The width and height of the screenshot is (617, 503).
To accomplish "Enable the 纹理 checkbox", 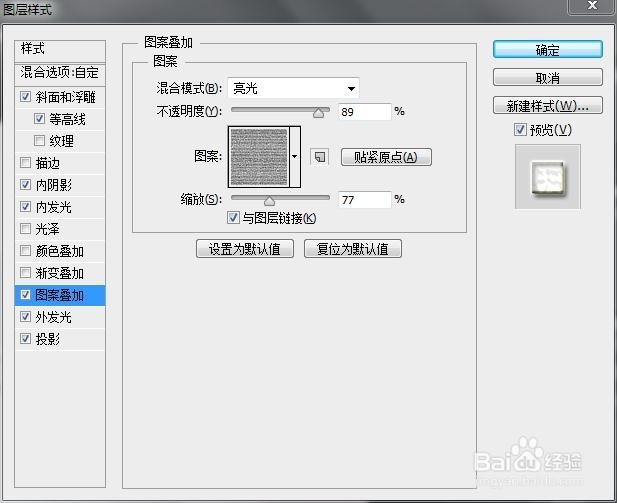I will pos(39,141).
